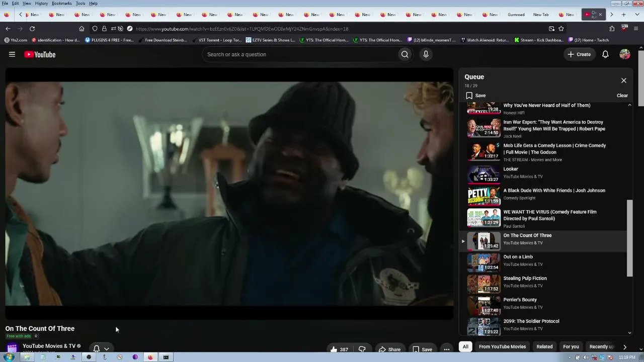The image size is (644, 362).
Task: Focus the YouTube search box
Action: pyautogui.click(x=299, y=54)
